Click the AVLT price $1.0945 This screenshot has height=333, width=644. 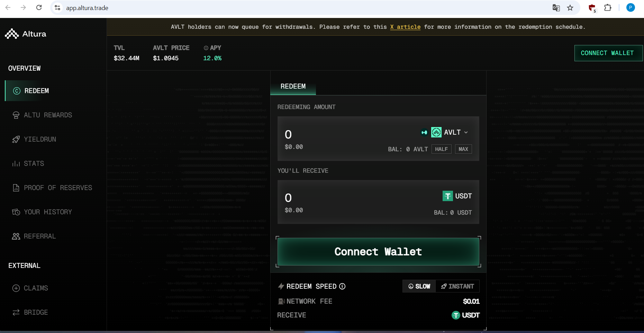tap(166, 58)
